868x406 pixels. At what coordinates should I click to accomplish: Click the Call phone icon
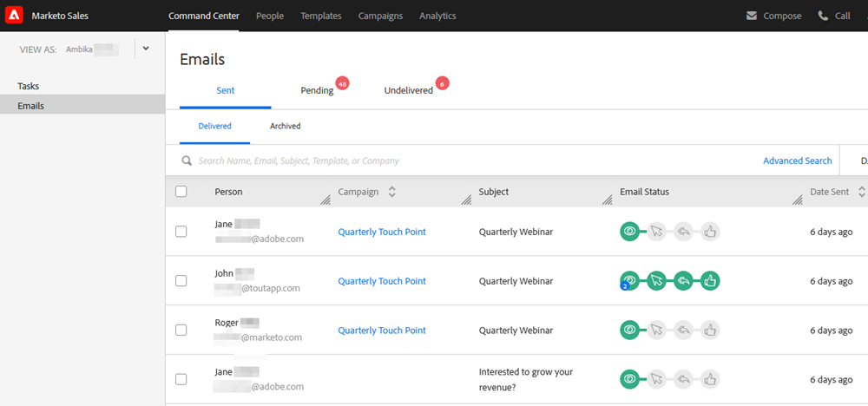(x=823, y=16)
